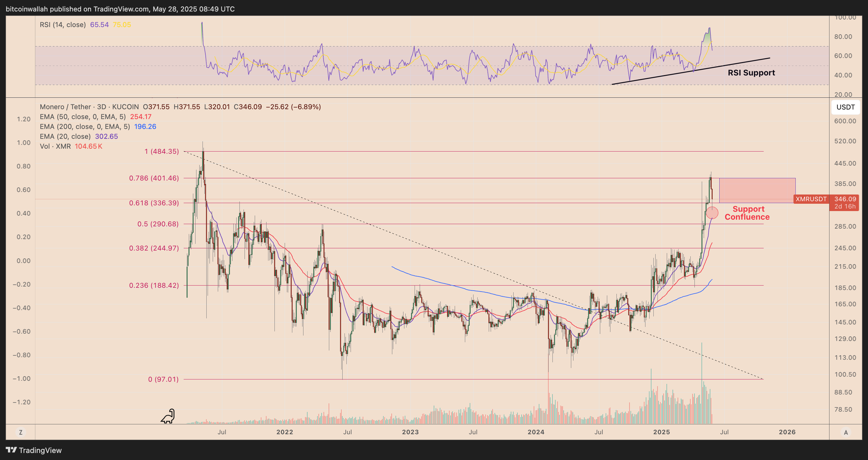
Task: Select the USDT currency label
Action: point(845,107)
